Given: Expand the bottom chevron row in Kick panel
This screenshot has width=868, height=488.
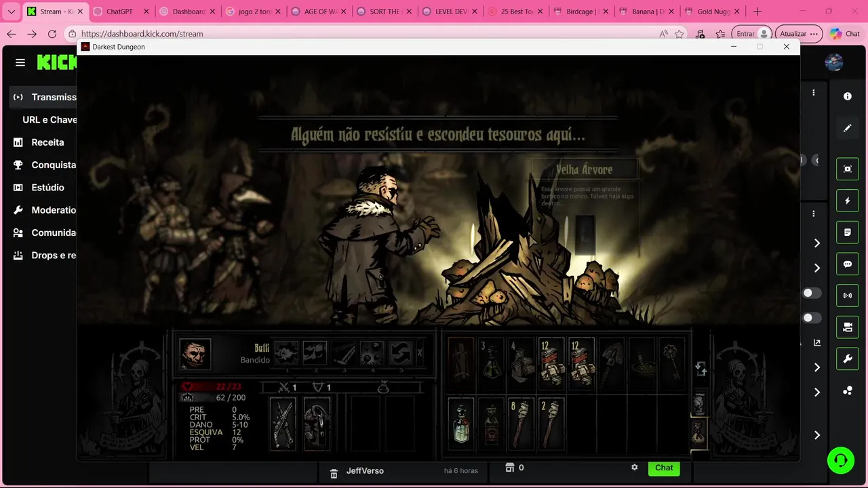Looking at the screenshot, I should (817, 435).
